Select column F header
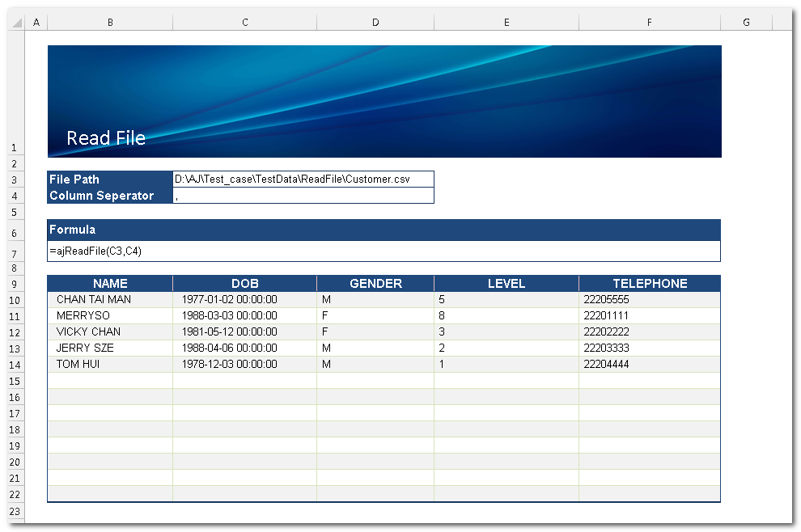This screenshot has height=532, width=801. (649, 23)
